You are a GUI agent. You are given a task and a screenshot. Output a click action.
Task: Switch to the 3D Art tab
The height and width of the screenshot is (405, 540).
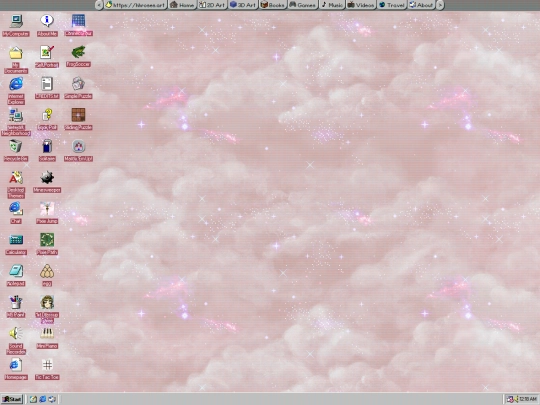tap(243, 5)
